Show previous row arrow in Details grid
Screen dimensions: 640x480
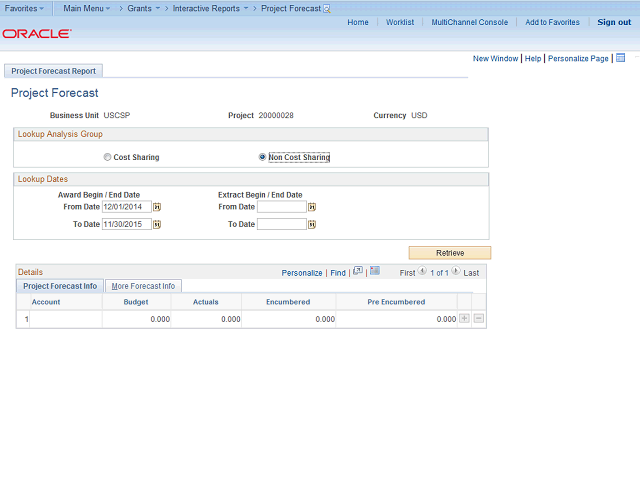(x=422, y=271)
